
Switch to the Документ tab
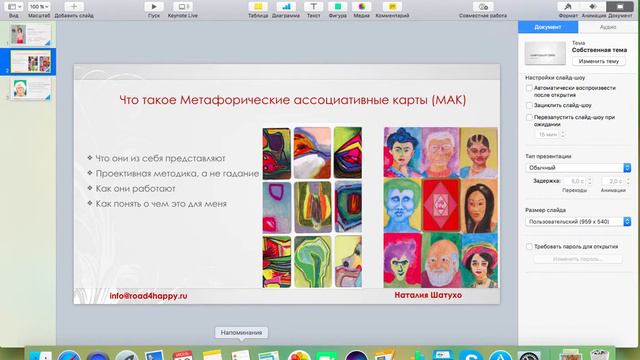pos(548,27)
